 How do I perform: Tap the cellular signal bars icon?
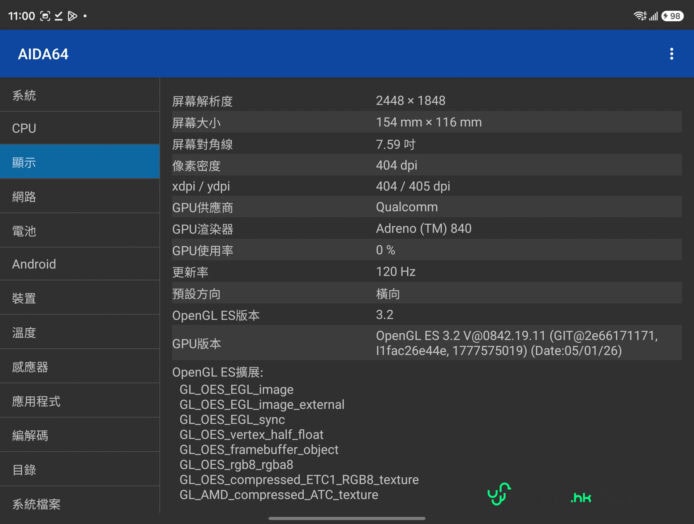click(x=653, y=16)
